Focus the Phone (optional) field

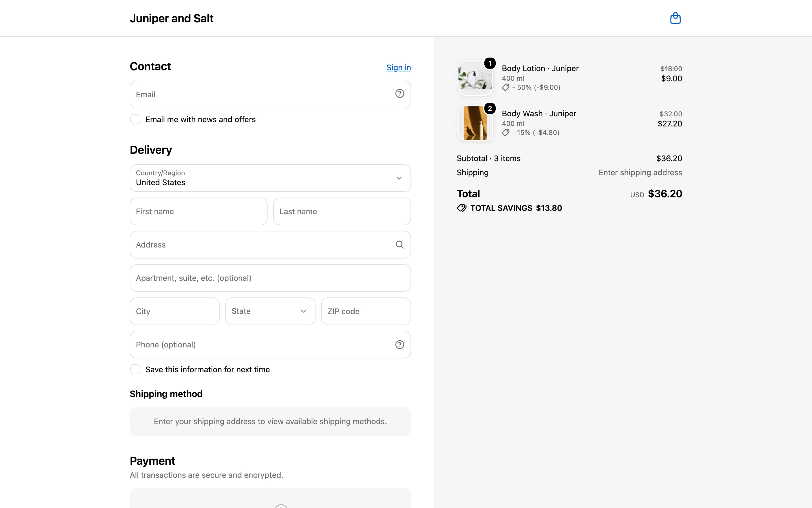tap(270, 345)
